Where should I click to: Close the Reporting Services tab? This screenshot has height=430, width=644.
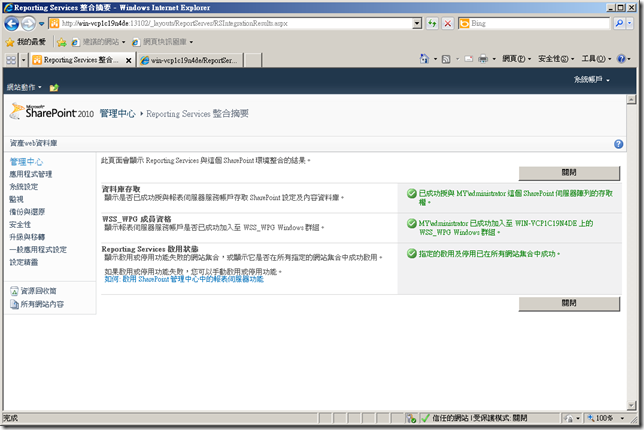pyautogui.click(x=129, y=60)
